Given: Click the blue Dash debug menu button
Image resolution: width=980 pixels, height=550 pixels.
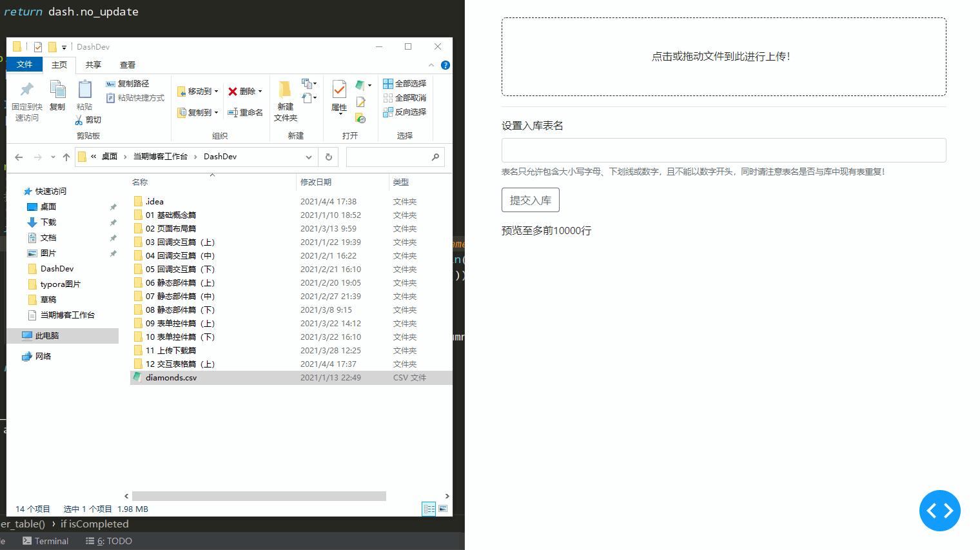Looking at the screenshot, I should tap(939, 511).
